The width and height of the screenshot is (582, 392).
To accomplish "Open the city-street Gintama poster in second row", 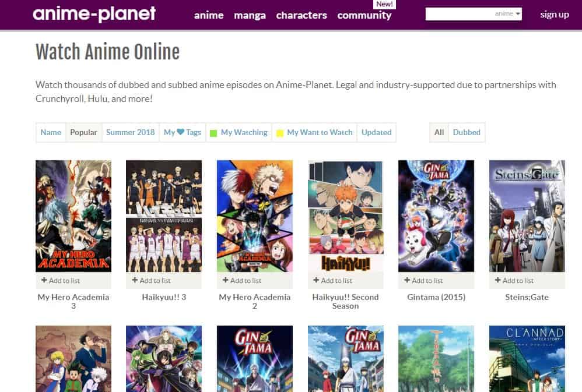I will pyautogui.click(x=346, y=359).
